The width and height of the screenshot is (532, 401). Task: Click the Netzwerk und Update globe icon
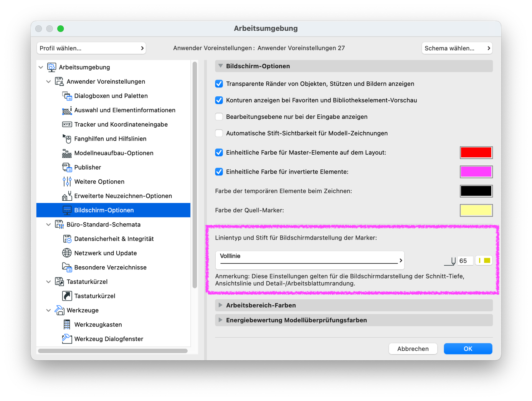coord(67,253)
